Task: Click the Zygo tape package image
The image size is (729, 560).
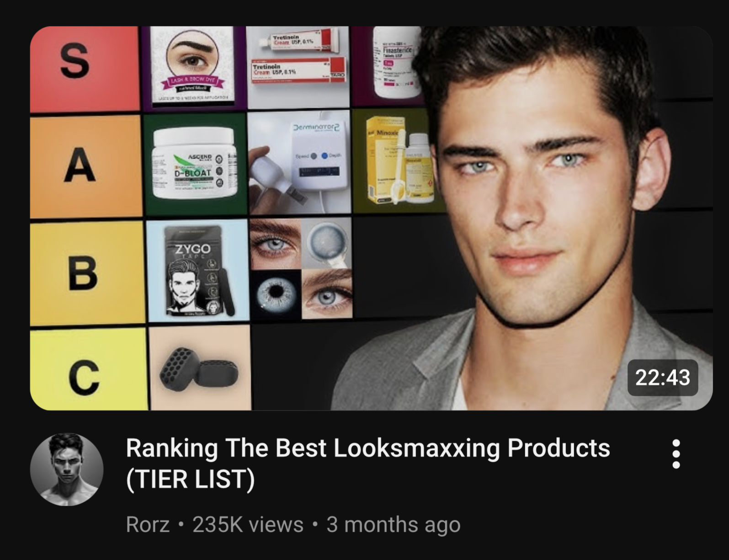Action: click(x=198, y=271)
